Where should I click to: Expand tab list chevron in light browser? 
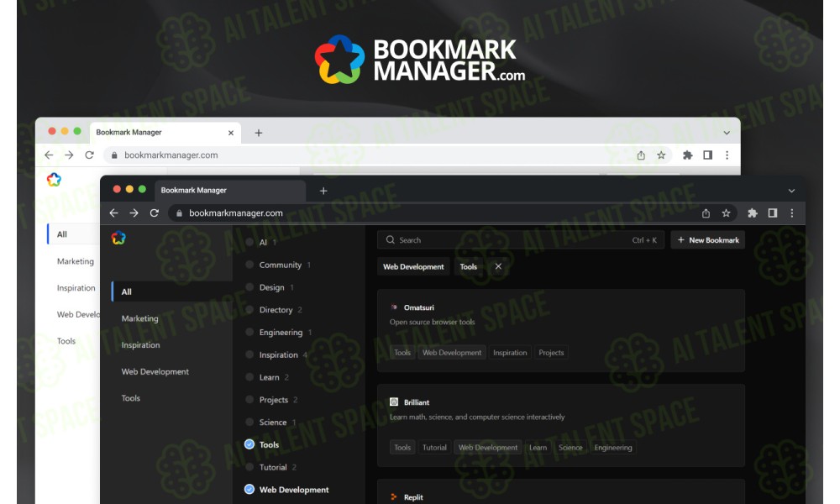coord(727,133)
